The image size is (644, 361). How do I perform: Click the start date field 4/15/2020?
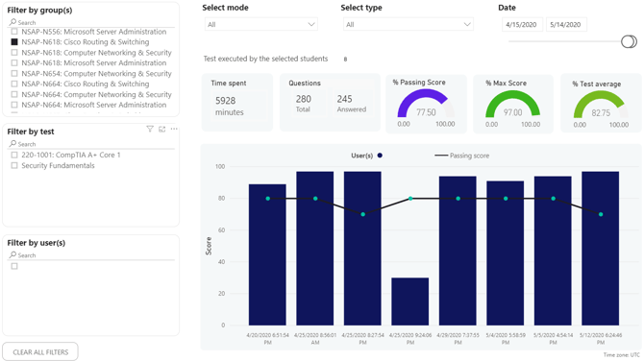pos(522,25)
